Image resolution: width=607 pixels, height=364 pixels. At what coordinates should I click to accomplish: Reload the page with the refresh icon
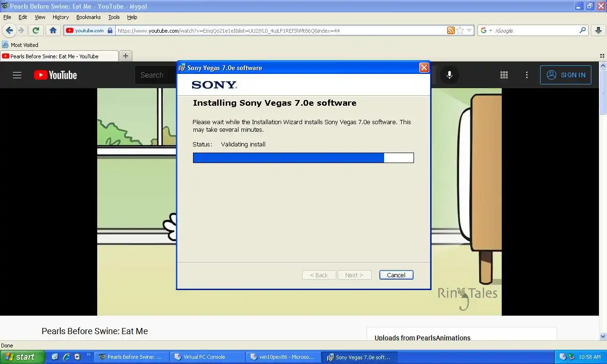(36, 30)
